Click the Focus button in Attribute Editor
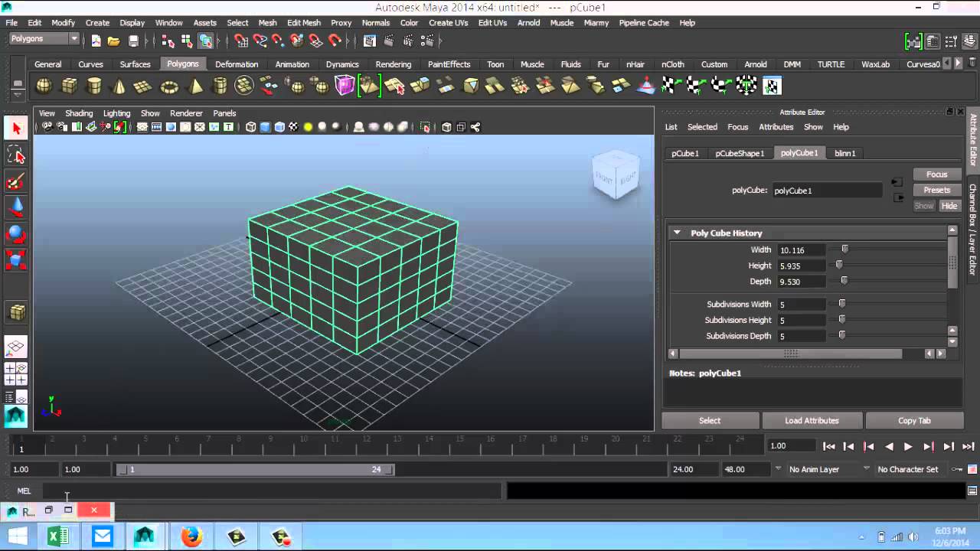 click(x=936, y=174)
